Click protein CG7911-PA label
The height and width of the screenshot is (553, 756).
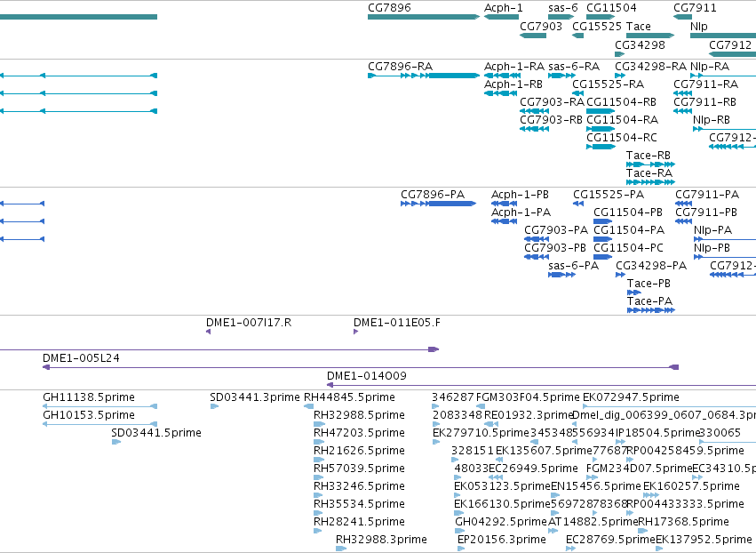(707, 195)
